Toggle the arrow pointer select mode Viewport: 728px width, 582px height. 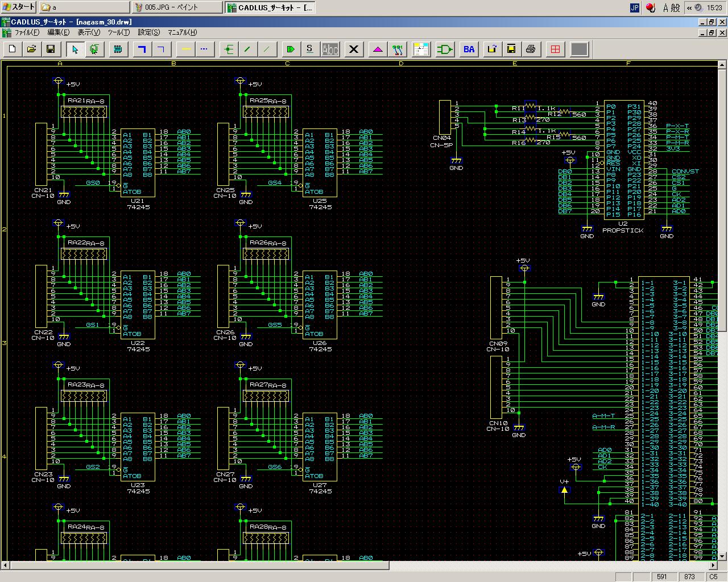click(75, 49)
